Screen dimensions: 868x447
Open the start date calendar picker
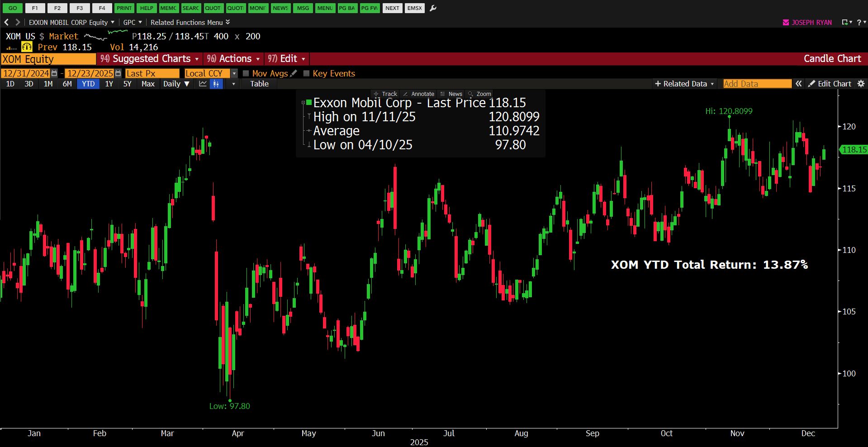click(55, 73)
